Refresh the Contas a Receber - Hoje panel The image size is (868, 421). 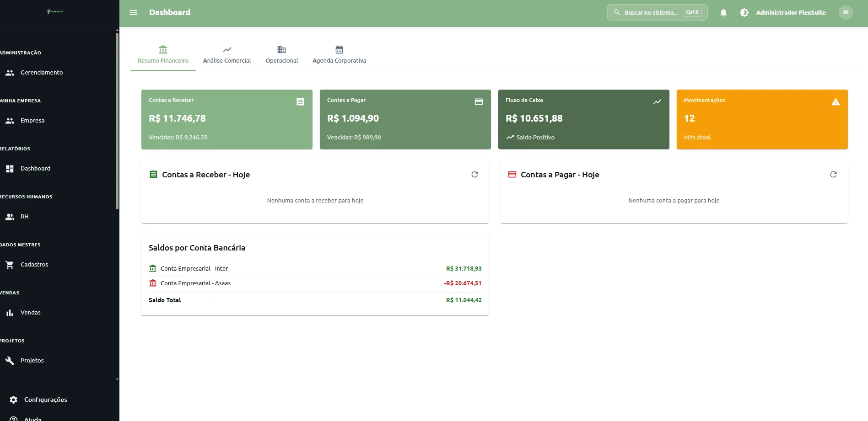[474, 174]
